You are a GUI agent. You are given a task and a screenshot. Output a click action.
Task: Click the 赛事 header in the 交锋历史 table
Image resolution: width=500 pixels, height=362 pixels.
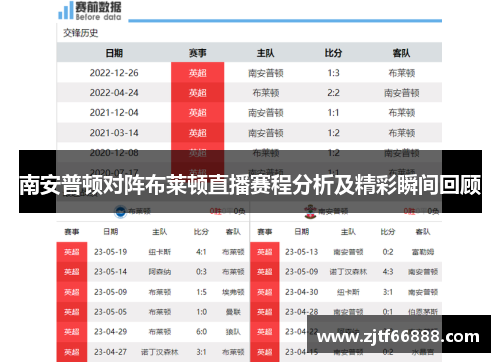198,53
